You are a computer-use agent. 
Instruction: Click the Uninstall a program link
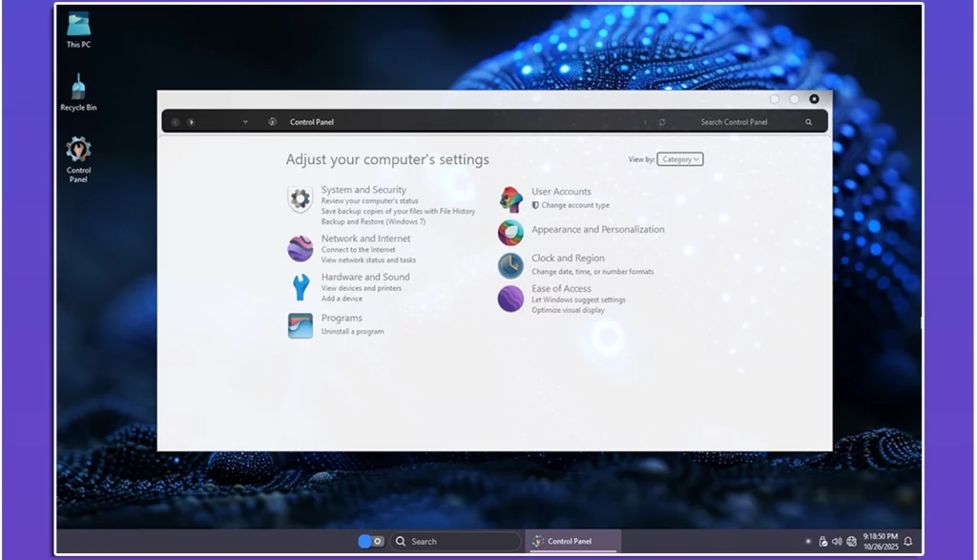pyautogui.click(x=353, y=332)
